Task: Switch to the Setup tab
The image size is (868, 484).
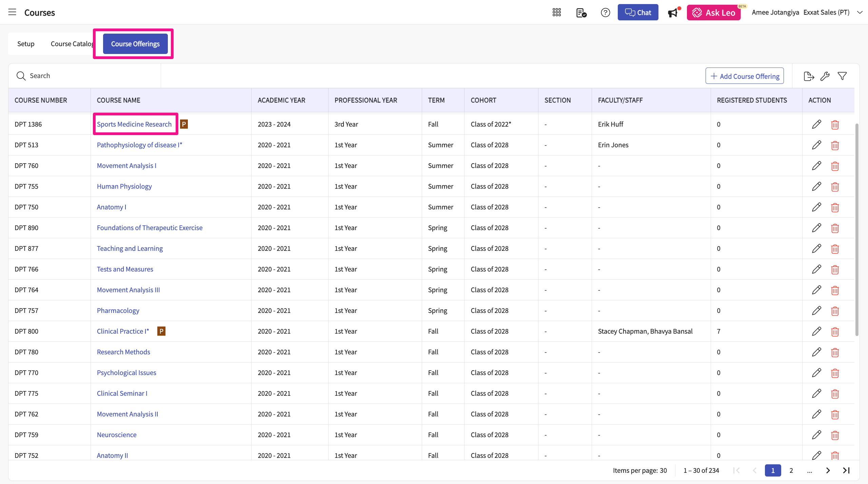Action: pos(26,44)
